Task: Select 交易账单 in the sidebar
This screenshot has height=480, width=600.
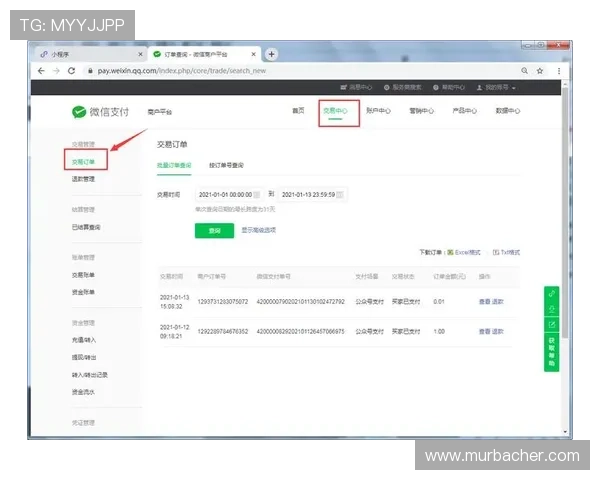Action: point(83,275)
